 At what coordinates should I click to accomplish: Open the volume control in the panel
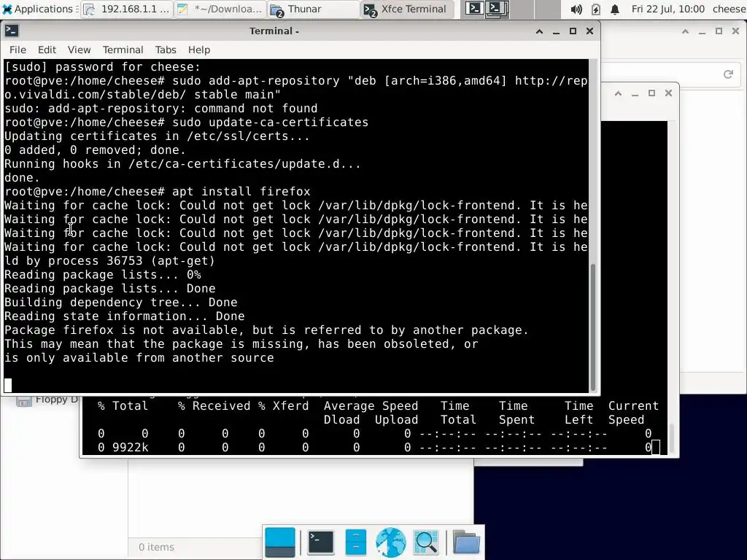click(x=576, y=9)
